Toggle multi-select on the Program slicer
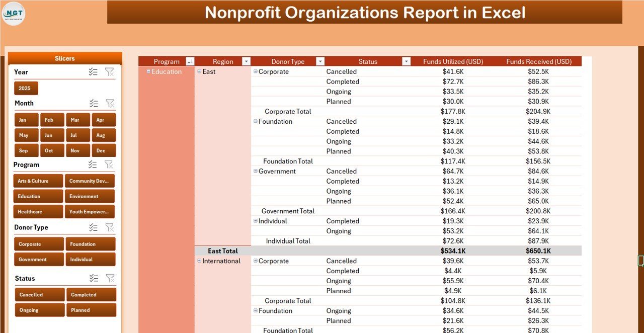This screenshot has height=333, width=644. pyautogui.click(x=93, y=164)
